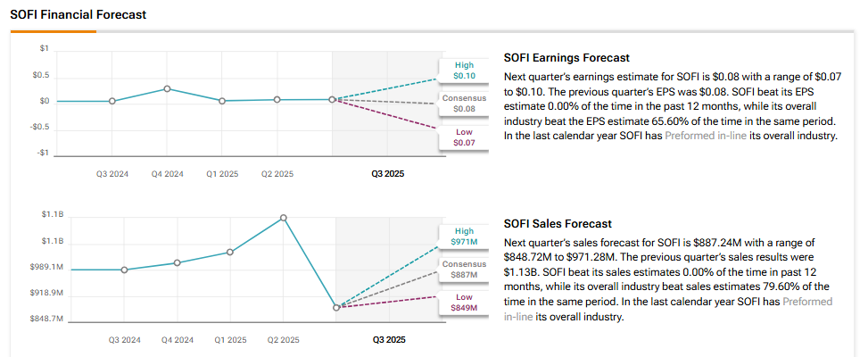Select the Low $849M sales forecast label

464,303
